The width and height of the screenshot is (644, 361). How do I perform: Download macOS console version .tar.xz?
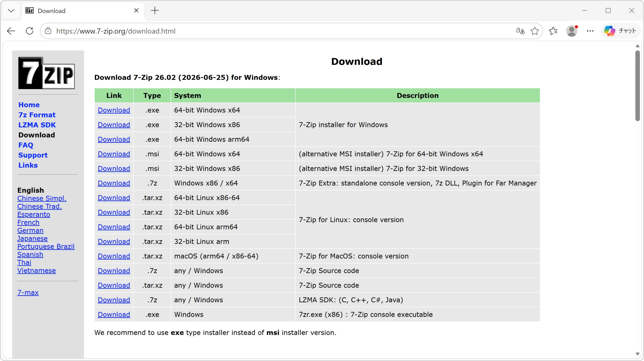[x=114, y=256]
